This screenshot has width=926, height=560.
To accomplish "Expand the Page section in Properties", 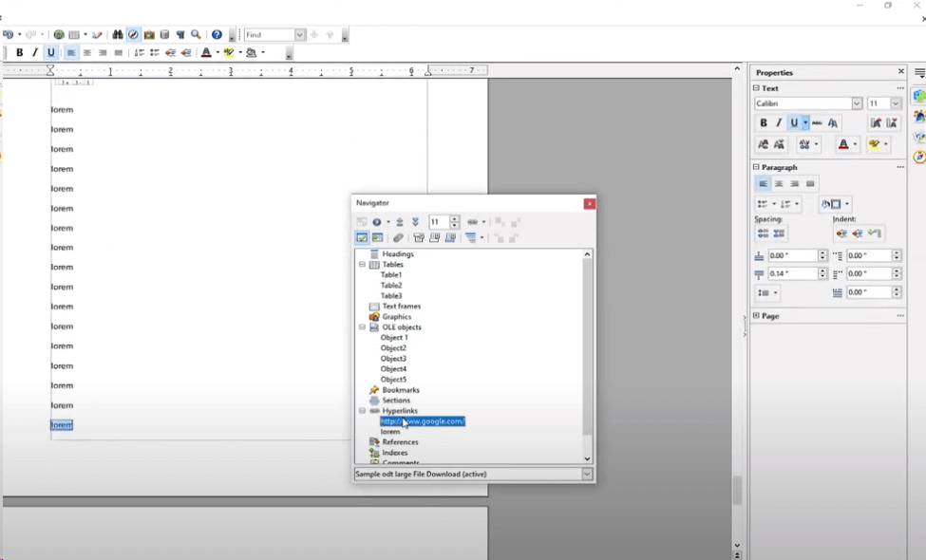I will pyautogui.click(x=757, y=316).
